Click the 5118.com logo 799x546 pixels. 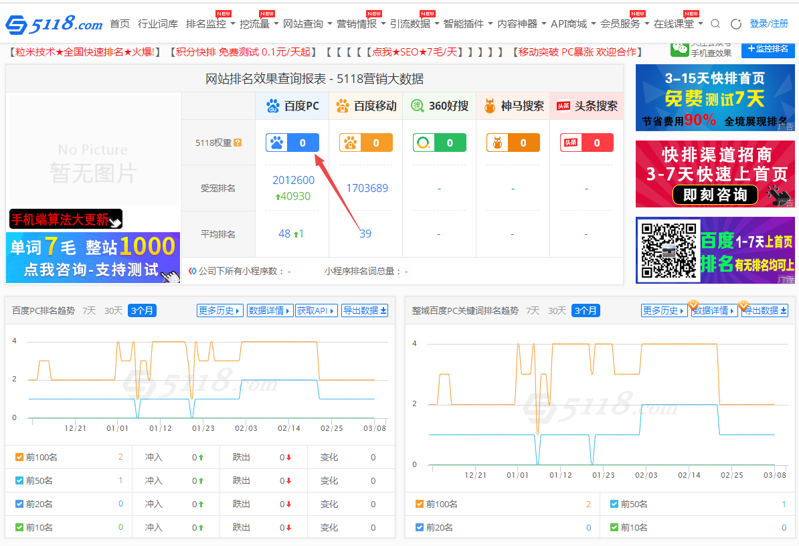tap(55, 23)
